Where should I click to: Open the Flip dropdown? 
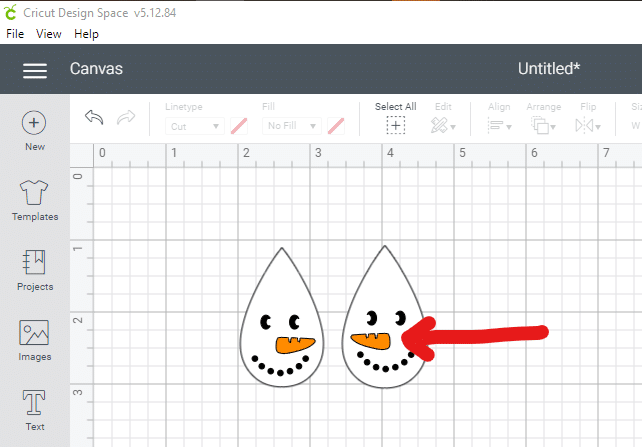[588, 125]
